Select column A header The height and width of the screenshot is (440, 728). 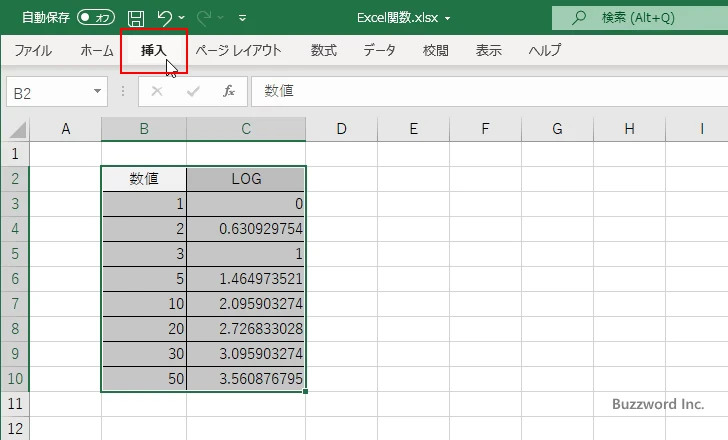coord(65,129)
